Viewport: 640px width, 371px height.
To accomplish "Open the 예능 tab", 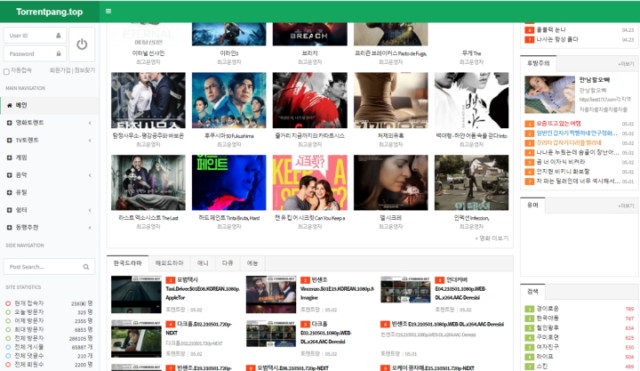I will coord(252,263).
